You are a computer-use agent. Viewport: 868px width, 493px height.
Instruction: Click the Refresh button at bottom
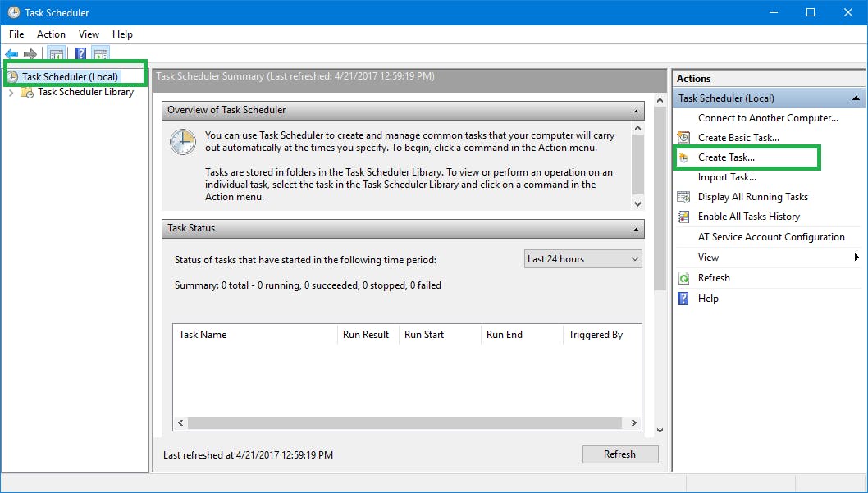click(x=620, y=454)
